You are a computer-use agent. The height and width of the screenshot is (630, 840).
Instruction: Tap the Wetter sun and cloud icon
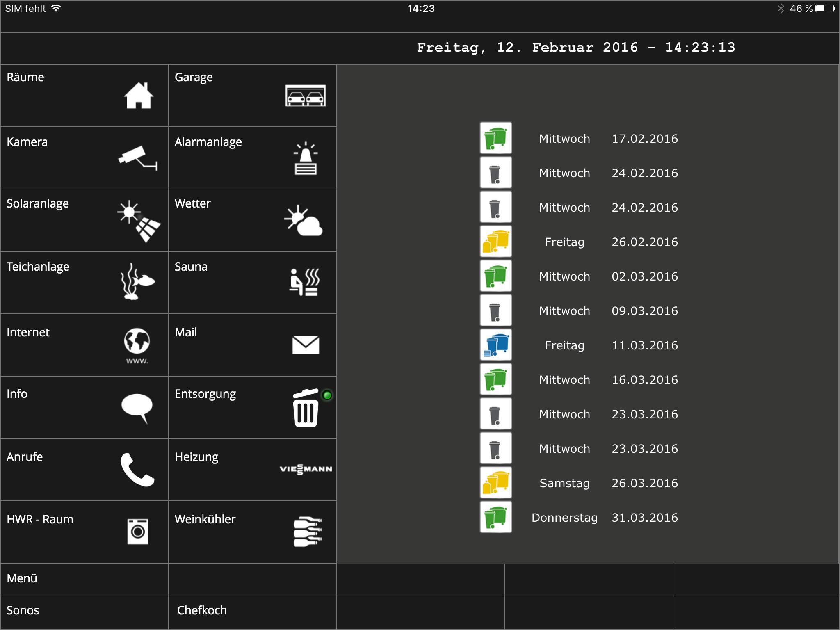click(304, 221)
